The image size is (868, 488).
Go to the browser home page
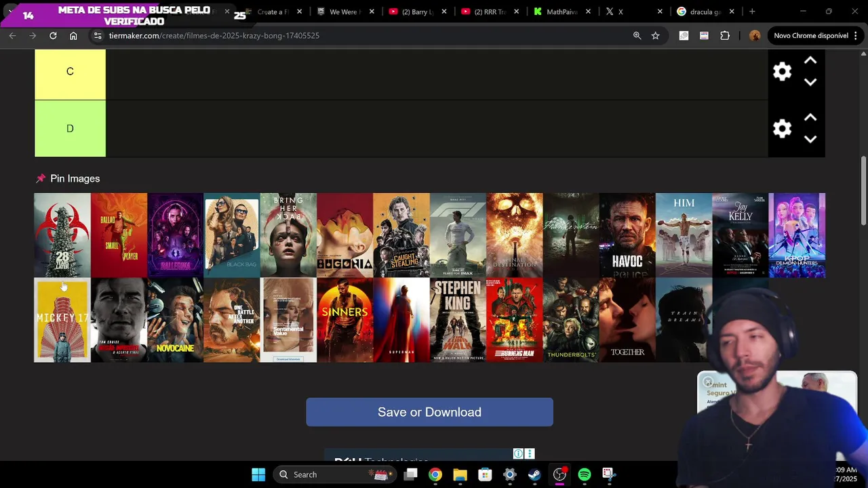coord(73,35)
